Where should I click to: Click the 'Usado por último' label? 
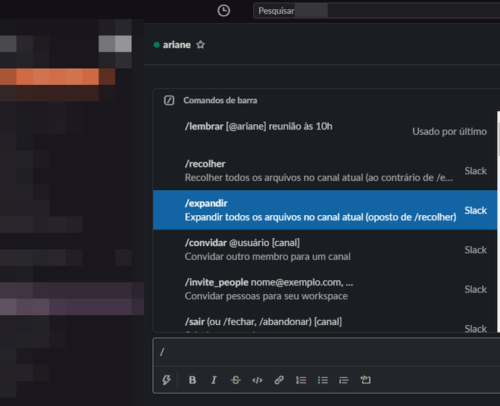[x=449, y=132]
